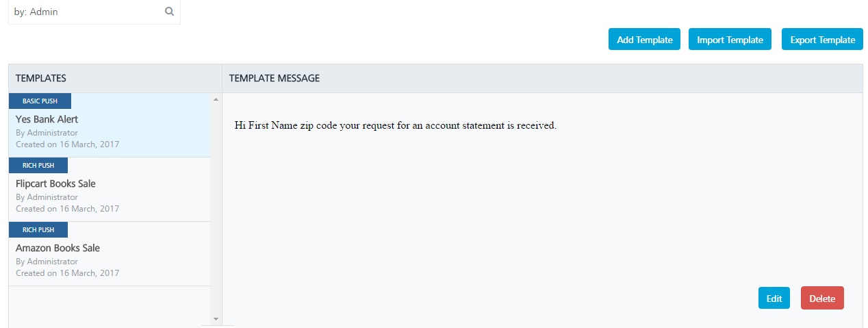The width and height of the screenshot is (868, 328).
Task: Click the template list scrollbar track
Action: pyautogui.click(x=216, y=210)
